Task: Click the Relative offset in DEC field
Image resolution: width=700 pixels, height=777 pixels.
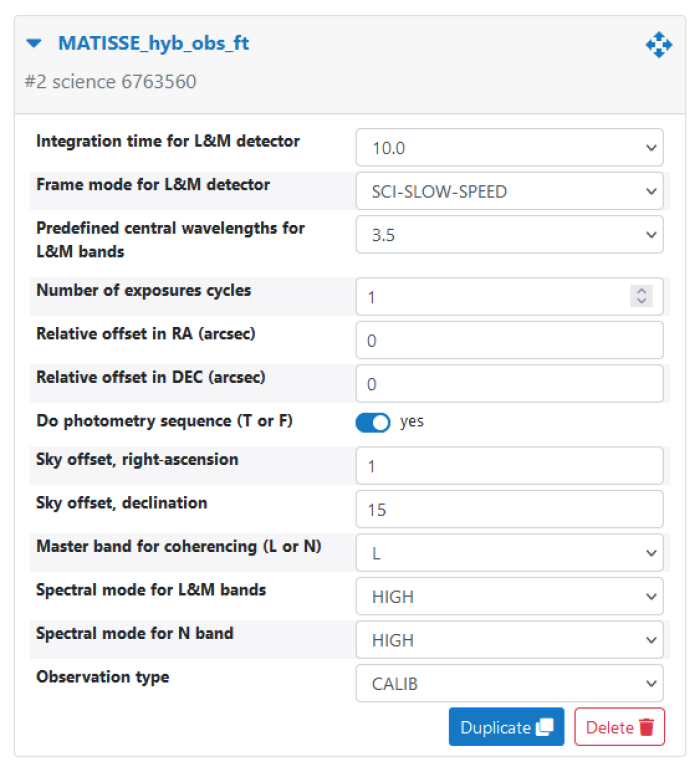Action: [x=509, y=384]
